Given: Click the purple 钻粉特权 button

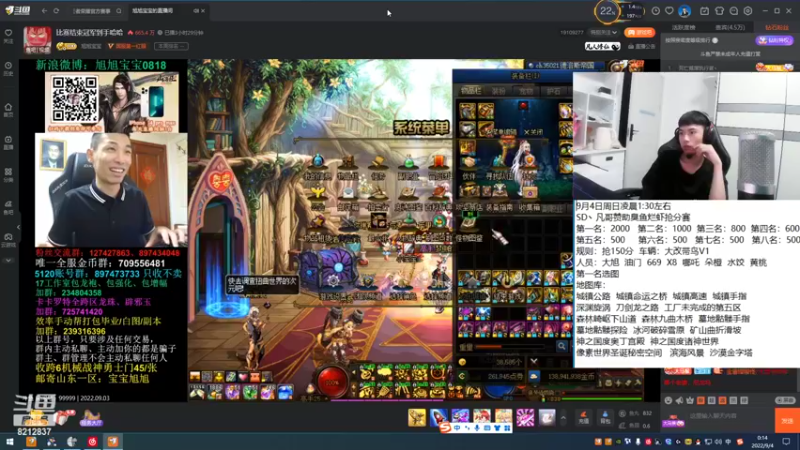Looking at the screenshot, I should coord(774,40).
